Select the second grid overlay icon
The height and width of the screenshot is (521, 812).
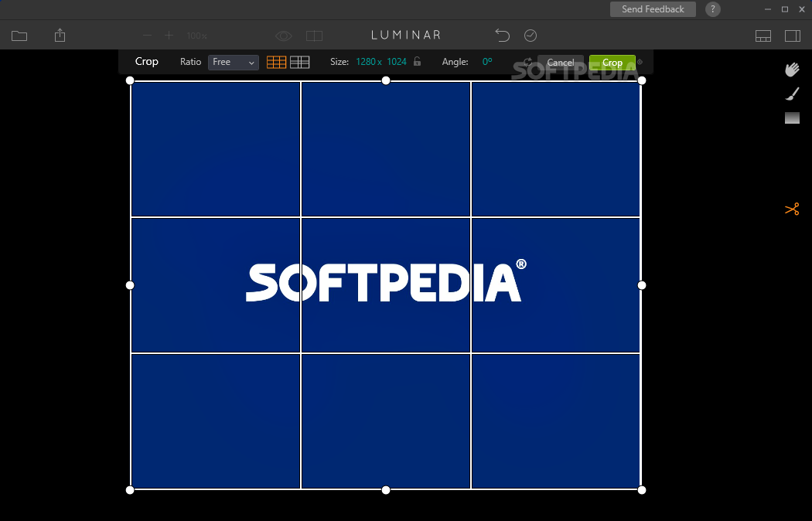tap(300, 62)
